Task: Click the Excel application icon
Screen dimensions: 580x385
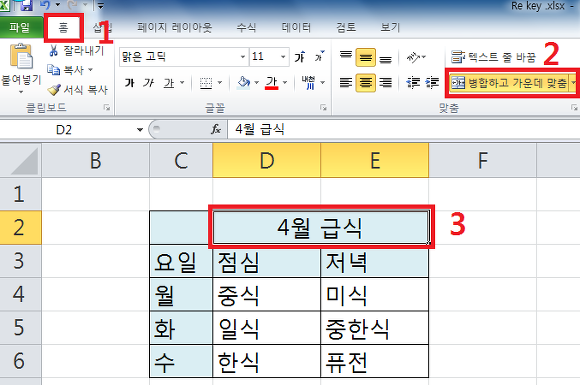Action: tap(5, 5)
